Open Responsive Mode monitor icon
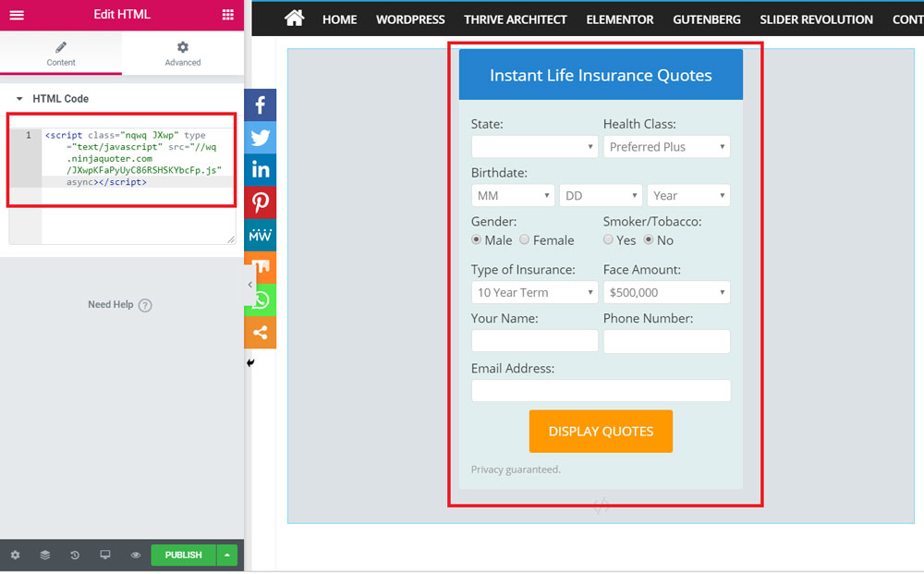Screen dimensions: 924x574 pos(105,556)
